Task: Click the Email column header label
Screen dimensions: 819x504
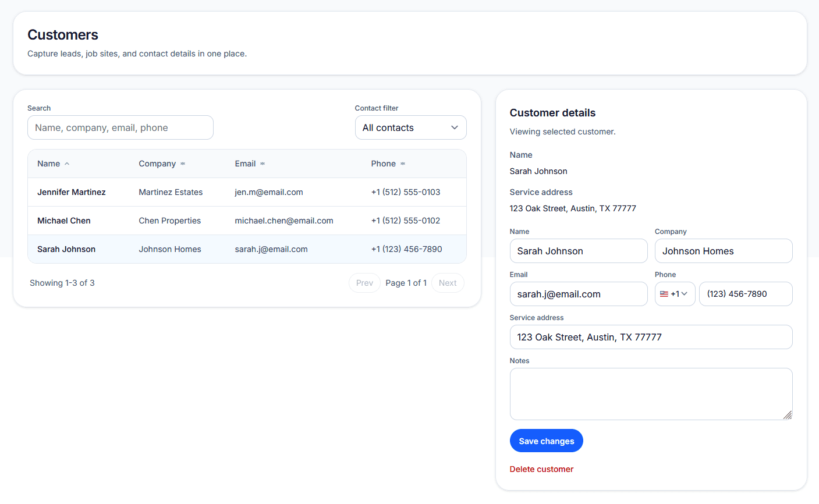Action: [x=245, y=164]
